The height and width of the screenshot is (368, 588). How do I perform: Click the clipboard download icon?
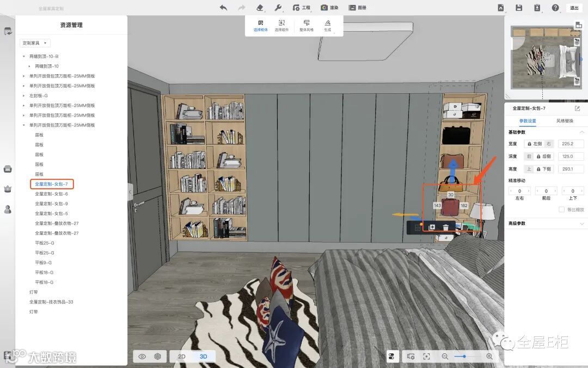tap(537, 8)
